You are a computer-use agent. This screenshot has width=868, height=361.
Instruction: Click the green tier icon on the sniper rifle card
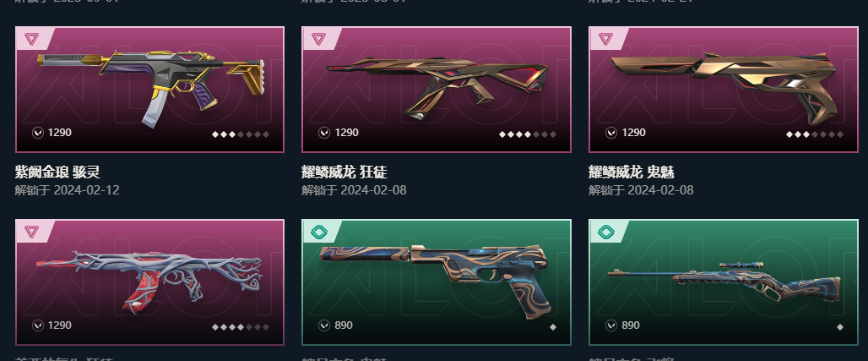606,232
